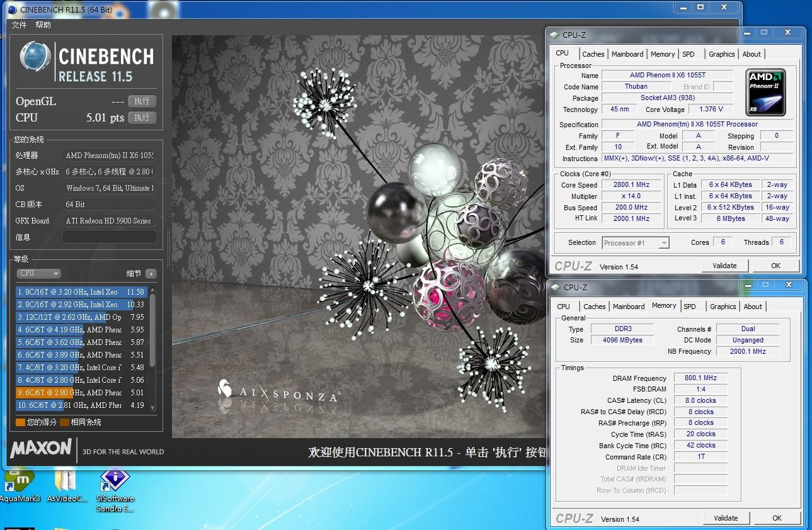The width and height of the screenshot is (812, 530).
Task: Click the orange 您的得分 legend swatch
Action: tap(20, 422)
